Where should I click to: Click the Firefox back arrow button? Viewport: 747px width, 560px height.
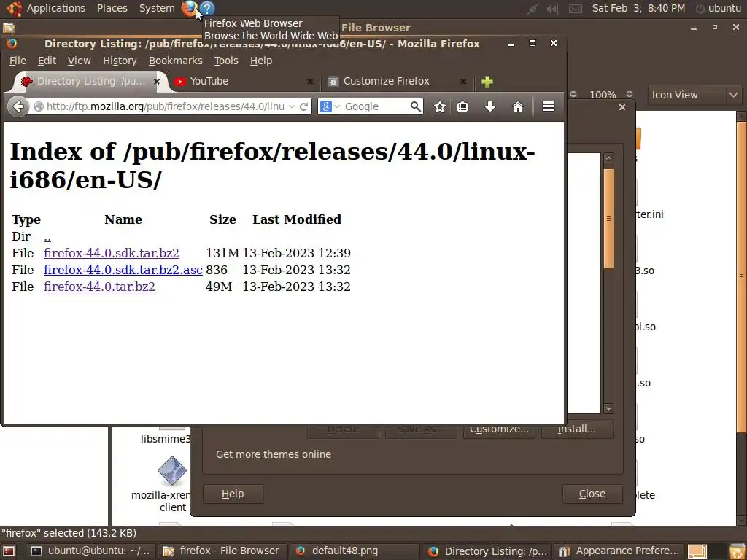[18, 106]
